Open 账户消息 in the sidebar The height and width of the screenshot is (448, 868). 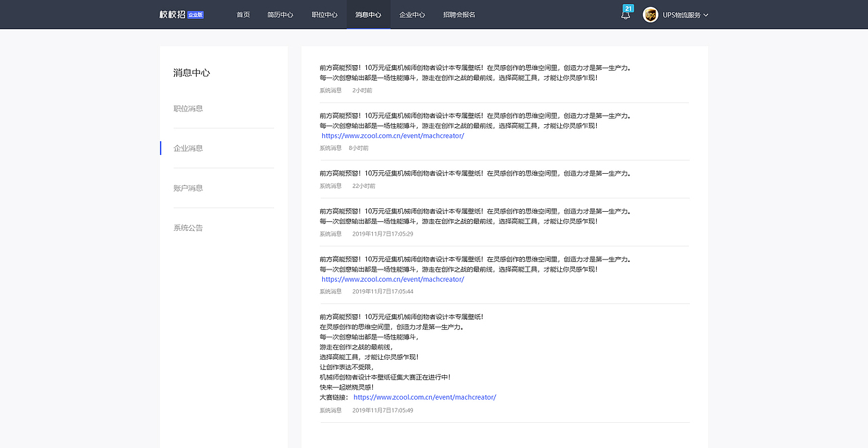pyautogui.click(x=188, y=188)
